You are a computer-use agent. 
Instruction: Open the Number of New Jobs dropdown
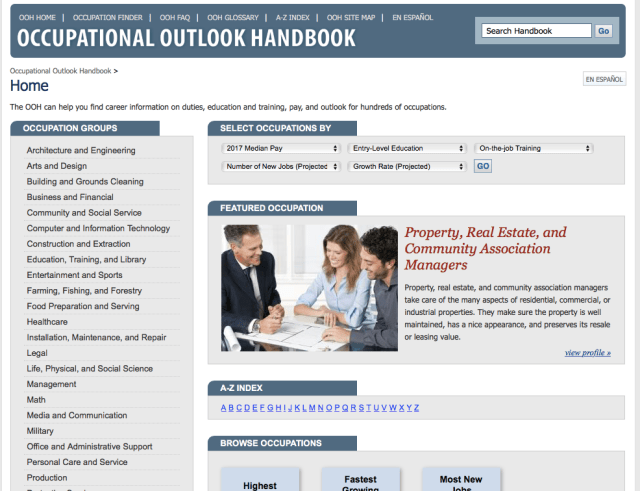click(281, 167)
